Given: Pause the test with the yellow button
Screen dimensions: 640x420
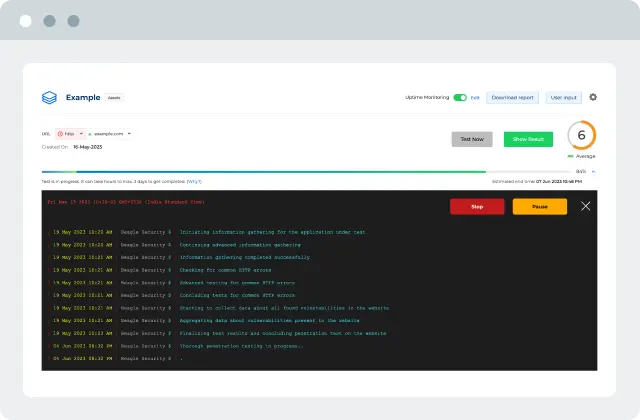Looking at the screenshot, I should point(540,207).
